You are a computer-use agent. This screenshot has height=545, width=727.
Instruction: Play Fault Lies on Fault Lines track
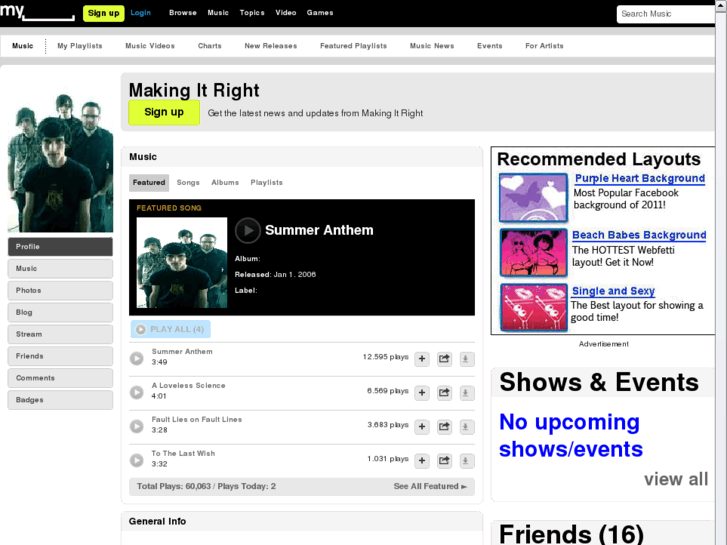(136, 426)
